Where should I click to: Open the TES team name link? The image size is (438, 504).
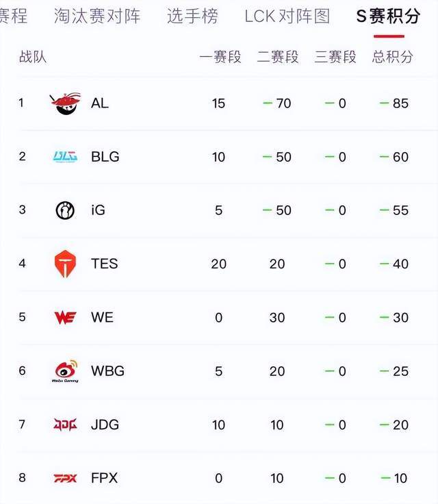point(105,264)
